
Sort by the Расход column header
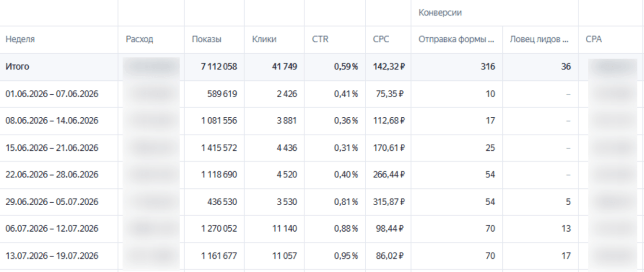[x=139, y=40]
